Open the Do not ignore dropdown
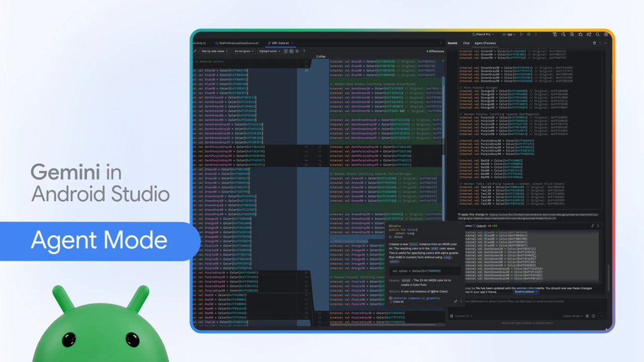The width and height of the screenshot is (644, 362). 244,51
